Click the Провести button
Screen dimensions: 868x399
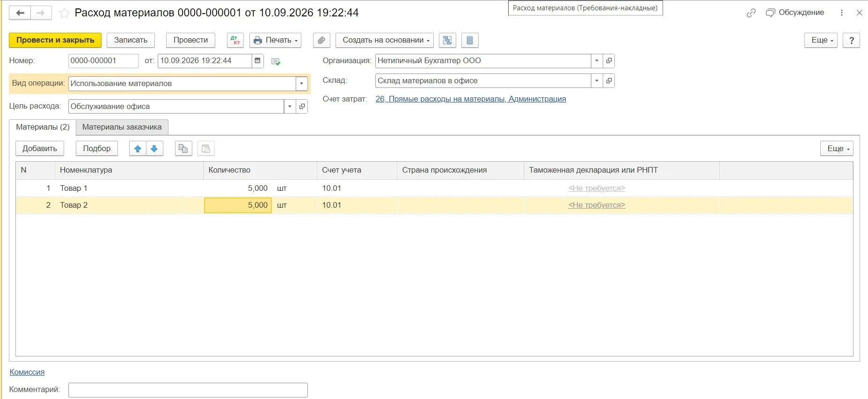190,40
